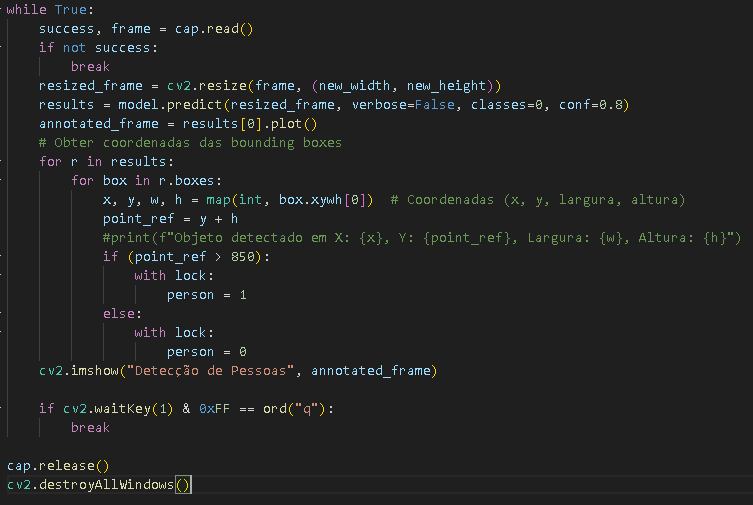Click the 'point_ref = y + h' assignment

(x=170, y=219)
